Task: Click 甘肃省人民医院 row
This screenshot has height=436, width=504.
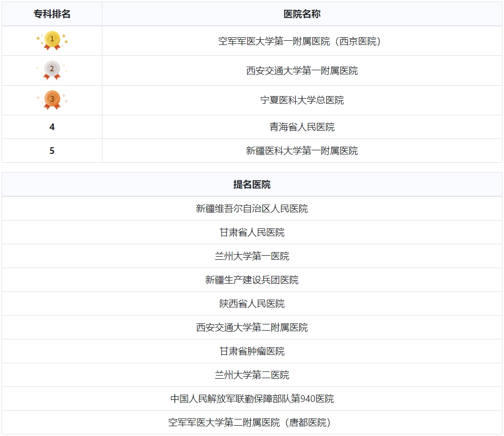Action: click(x=252, y=232)
